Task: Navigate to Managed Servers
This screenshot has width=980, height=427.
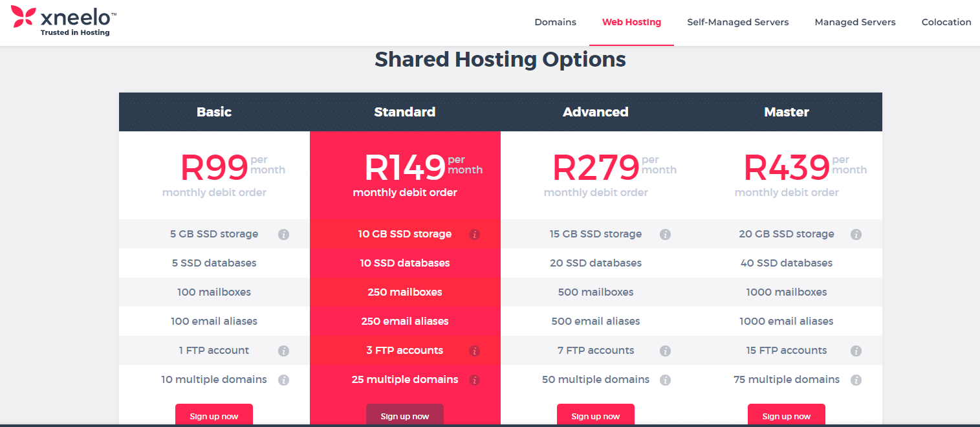Action: click(x=855, y=21)
